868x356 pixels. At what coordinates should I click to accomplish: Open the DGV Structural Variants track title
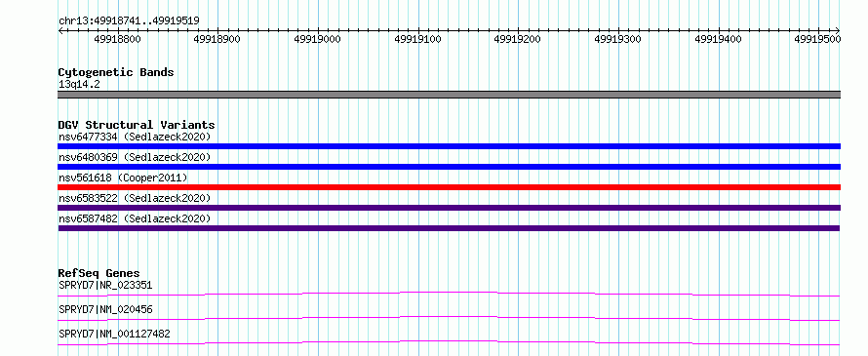tap(137, 125)
